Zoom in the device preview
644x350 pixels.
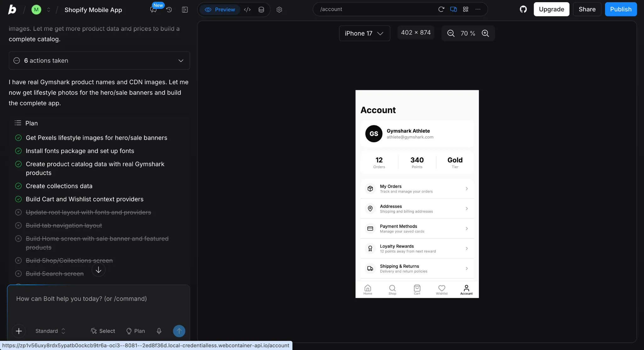[486, 33]
